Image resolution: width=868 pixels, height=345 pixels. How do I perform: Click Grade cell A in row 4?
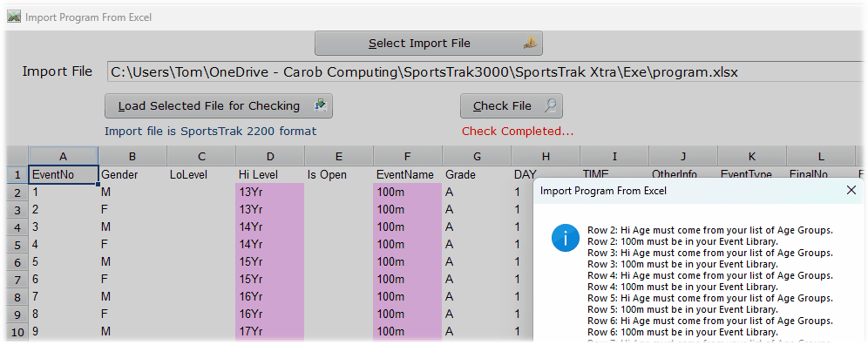[x=477, y=227]
